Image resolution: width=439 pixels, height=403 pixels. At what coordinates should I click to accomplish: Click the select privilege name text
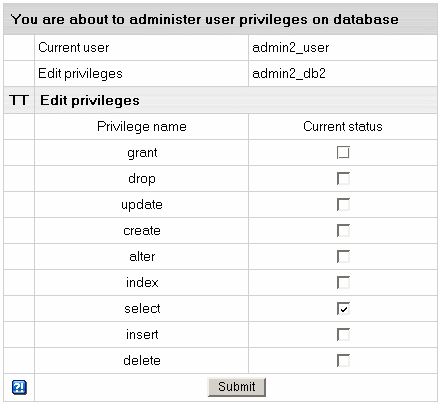point(142,309)
